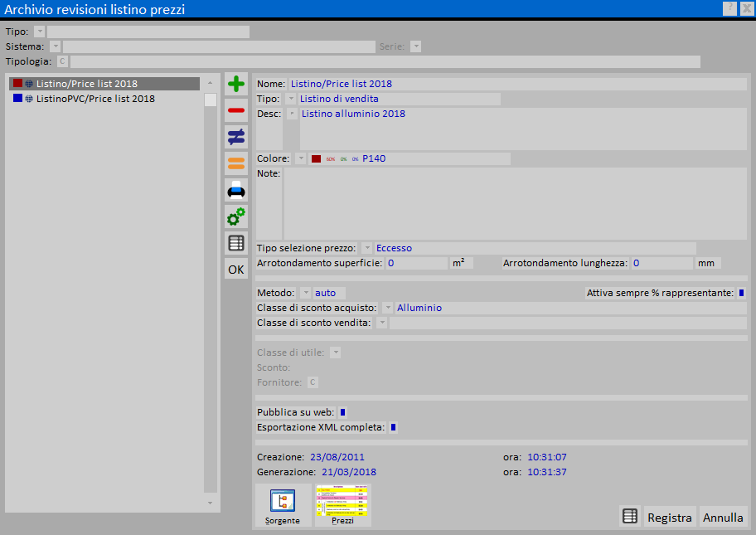Print the price list with printer icon
This screenshot has width=756, height=535.
tap(236, 190)
